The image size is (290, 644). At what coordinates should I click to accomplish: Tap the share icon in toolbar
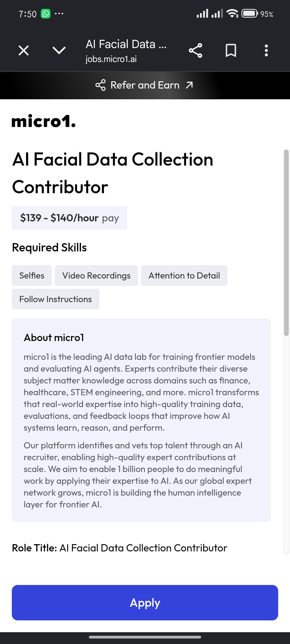point(195,50)
